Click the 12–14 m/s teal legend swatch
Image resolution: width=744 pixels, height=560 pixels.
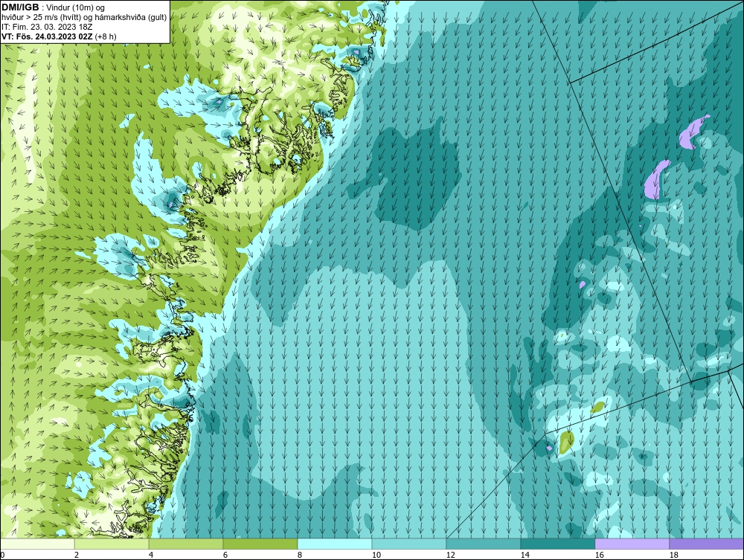tap(484, 544)
